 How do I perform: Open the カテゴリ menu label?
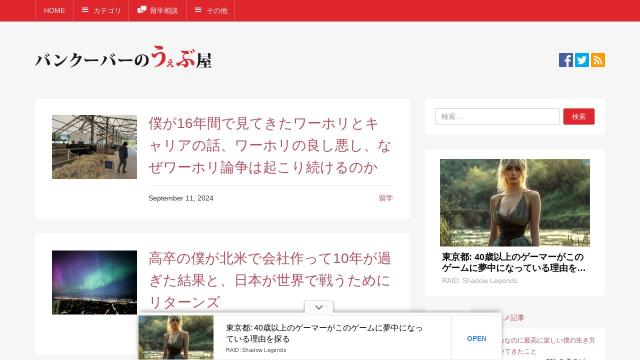pos(107,11)
